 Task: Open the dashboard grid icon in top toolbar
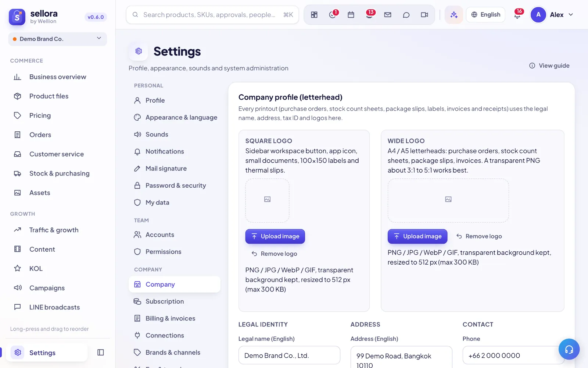(x=314, y=15)
